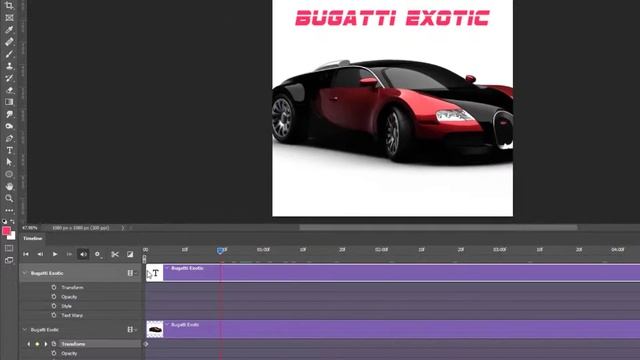
Task: Open the white background color picker
Action: (13, 237)
